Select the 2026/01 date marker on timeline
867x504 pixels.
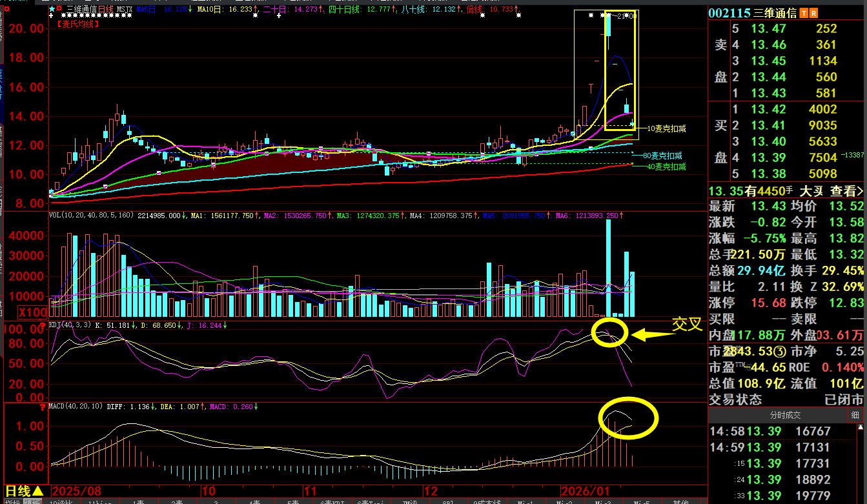click(586, 490)
